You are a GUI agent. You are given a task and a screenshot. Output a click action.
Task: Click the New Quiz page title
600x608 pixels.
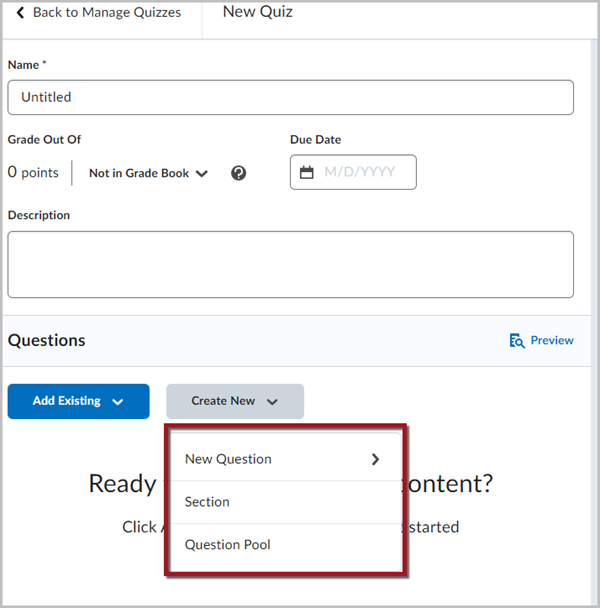[258, 12]
